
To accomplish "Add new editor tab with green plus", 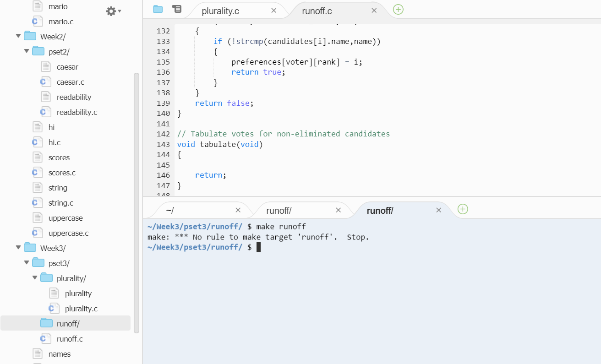I will [x=398, y=9].
